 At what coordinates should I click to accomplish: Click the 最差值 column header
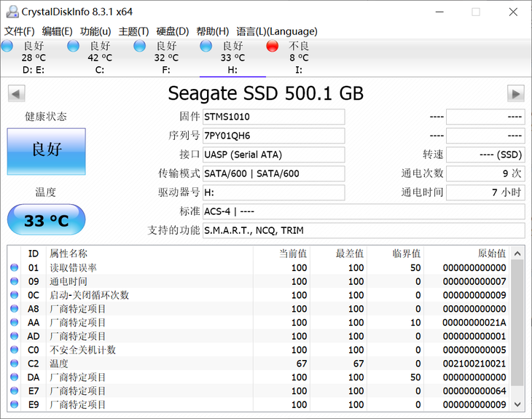pyautogui.click(x=339, y=254)
